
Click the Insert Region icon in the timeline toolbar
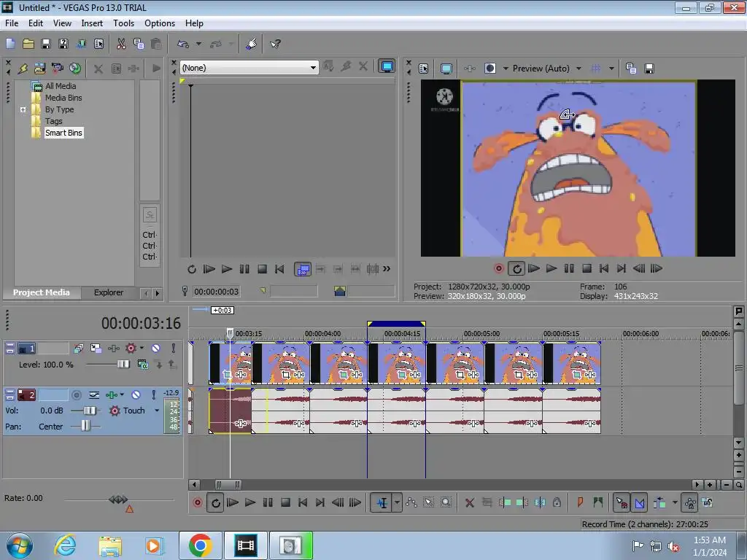pos(598,502)
